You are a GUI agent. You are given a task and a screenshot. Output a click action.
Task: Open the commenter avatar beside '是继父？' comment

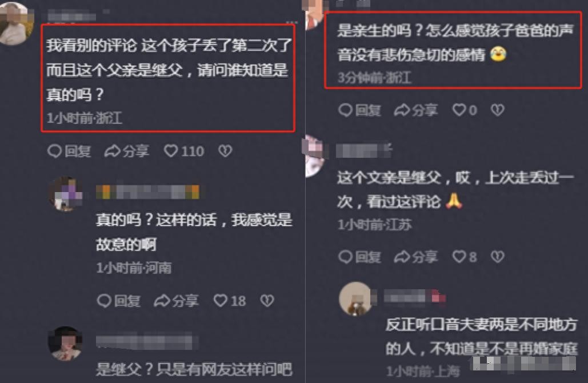click(x=66, y=343)
